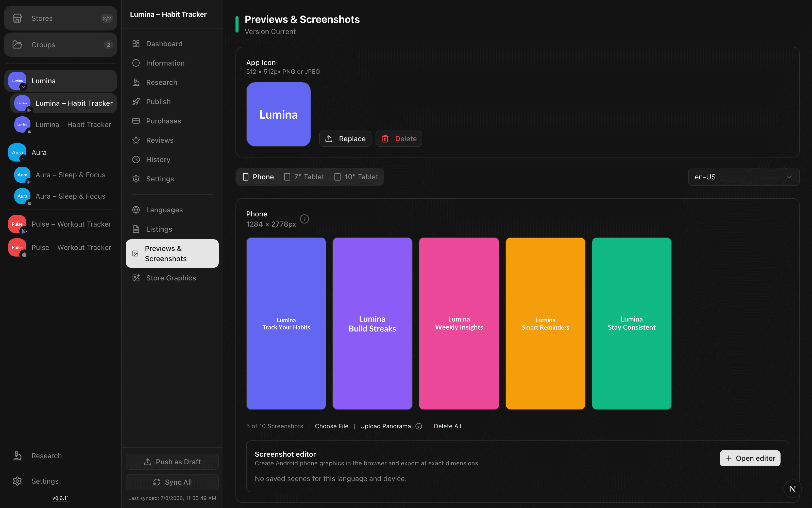The height and width of the screenshot is (508, 812).
Task: Collapse the Aura group chevron
Action: (23, 158)
